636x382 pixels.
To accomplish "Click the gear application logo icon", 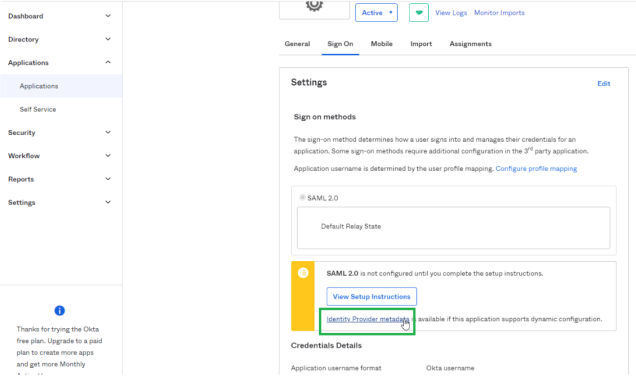I will (x=314, y=6).
